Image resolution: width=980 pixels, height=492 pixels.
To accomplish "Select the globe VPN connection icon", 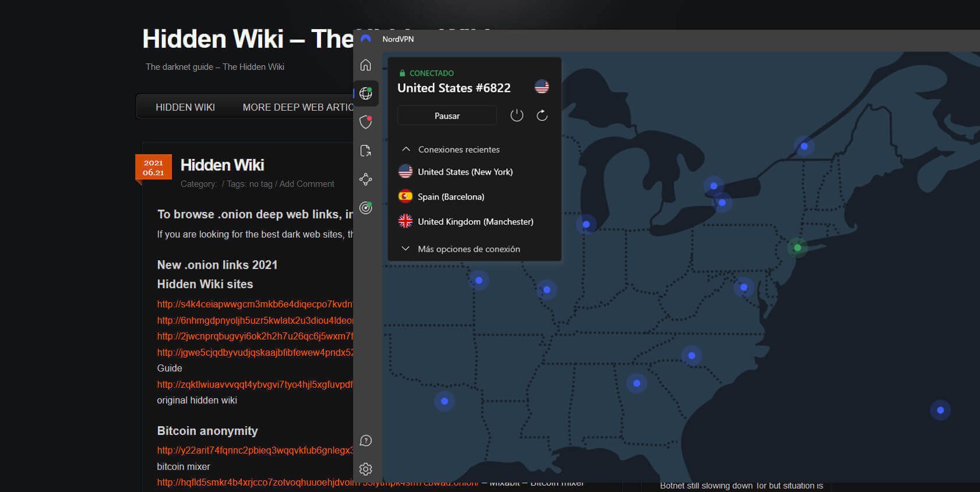I will click(x=366, y=93).
